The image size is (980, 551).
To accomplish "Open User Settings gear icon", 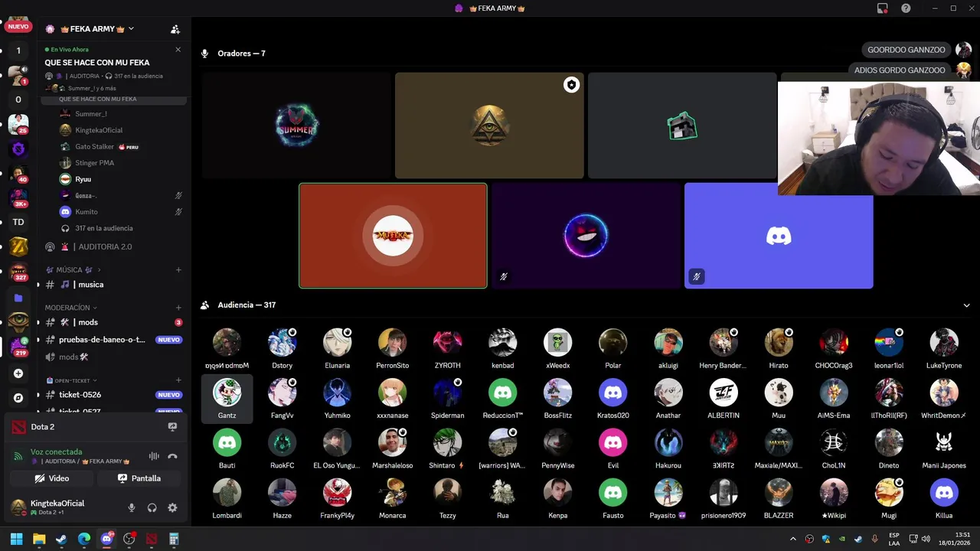I will pyautogui.click(x=172, y=507).
